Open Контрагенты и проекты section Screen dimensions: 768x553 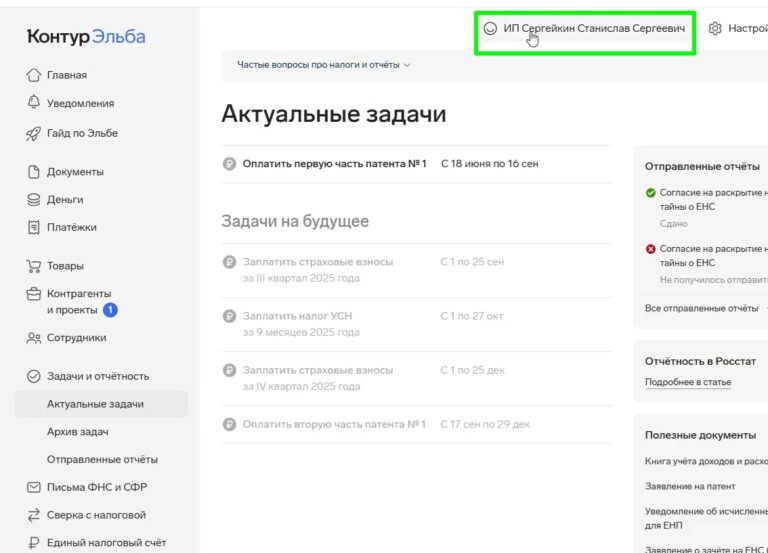79,302
